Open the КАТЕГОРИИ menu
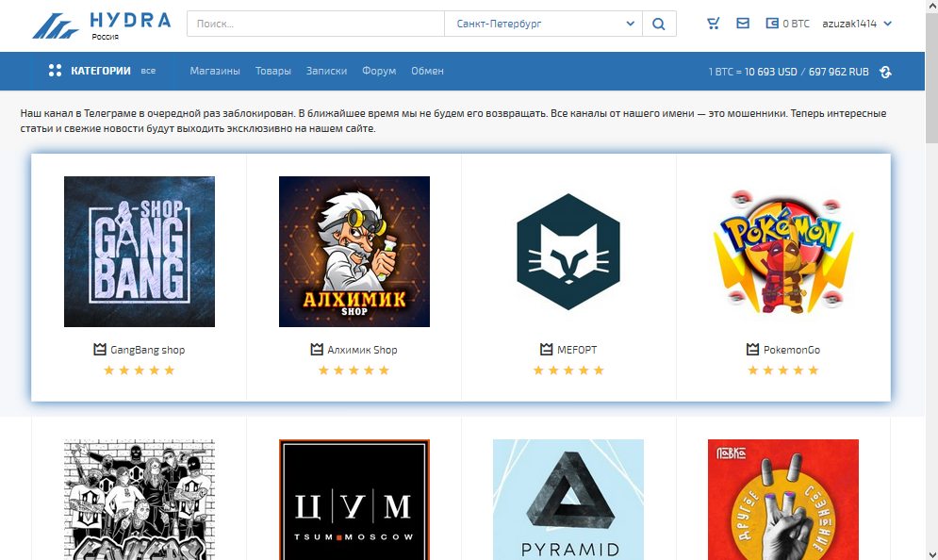 click(101, 71)
